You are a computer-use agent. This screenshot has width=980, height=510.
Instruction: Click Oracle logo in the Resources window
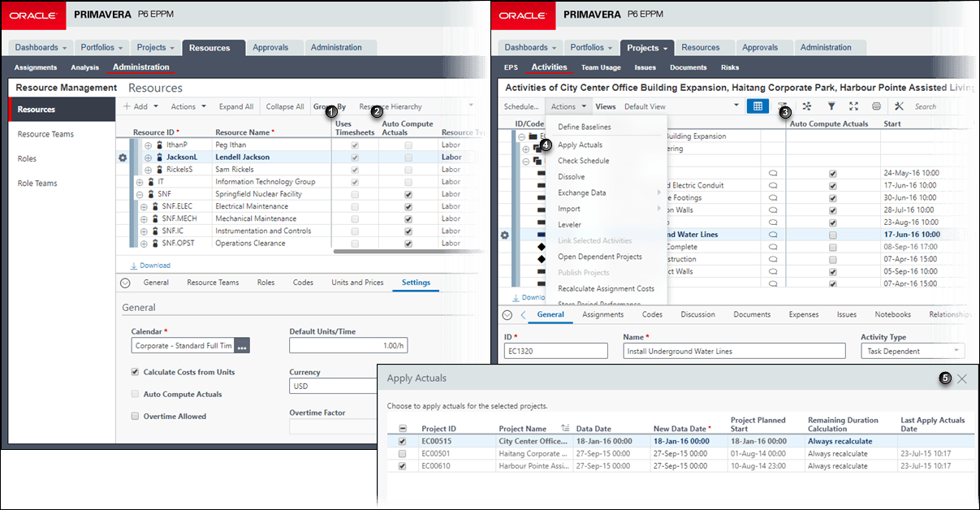tap(32, 15)
